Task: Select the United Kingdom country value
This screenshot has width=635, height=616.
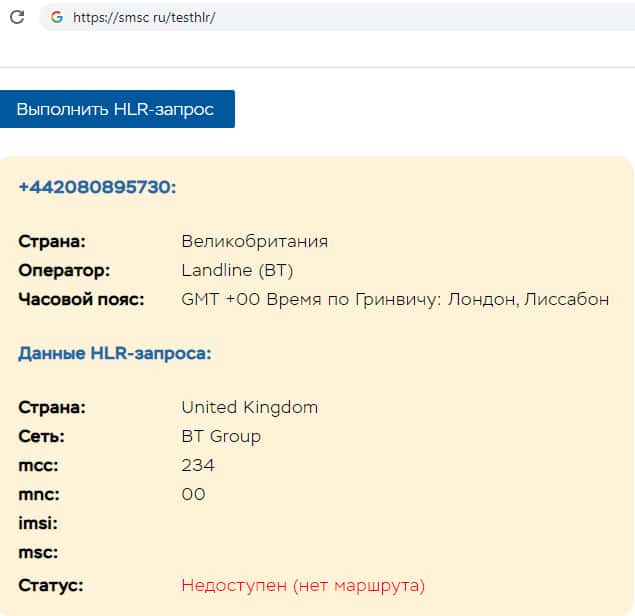Action: point(250,407)
